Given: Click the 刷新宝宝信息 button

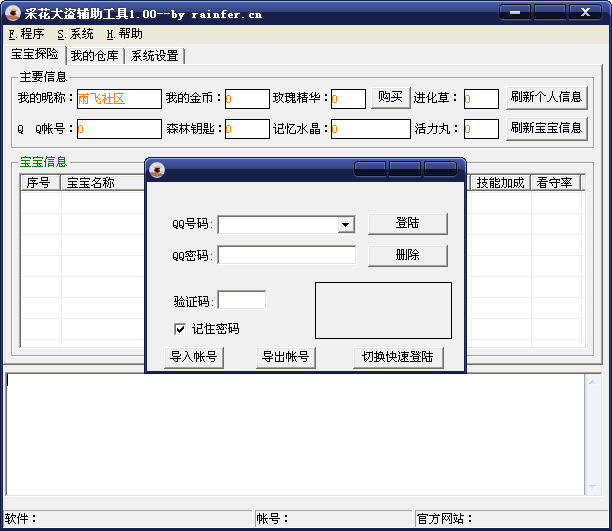Looking at the screenshot, I should (x=546, y=128).
